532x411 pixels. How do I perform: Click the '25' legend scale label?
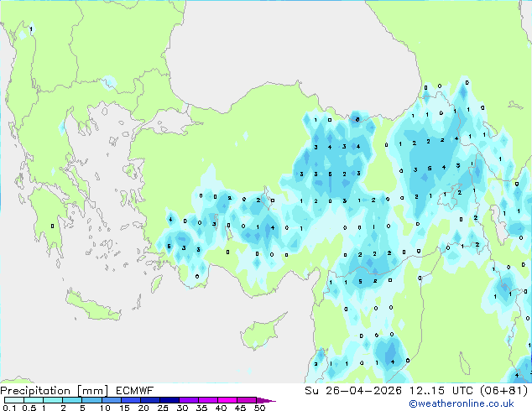tap(163, 408)
